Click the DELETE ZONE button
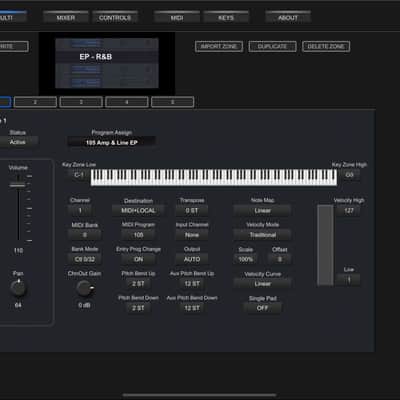The image size is (400, 400). point(326,46)
